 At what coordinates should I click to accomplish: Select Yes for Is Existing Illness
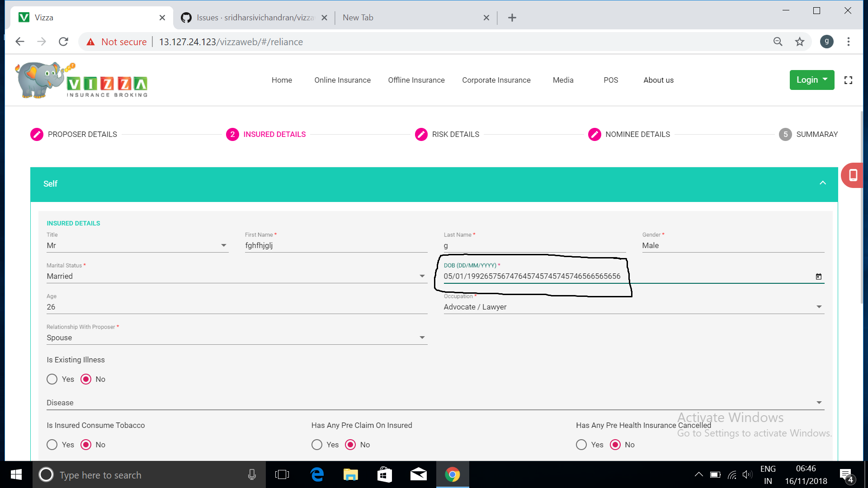point(52,379)
